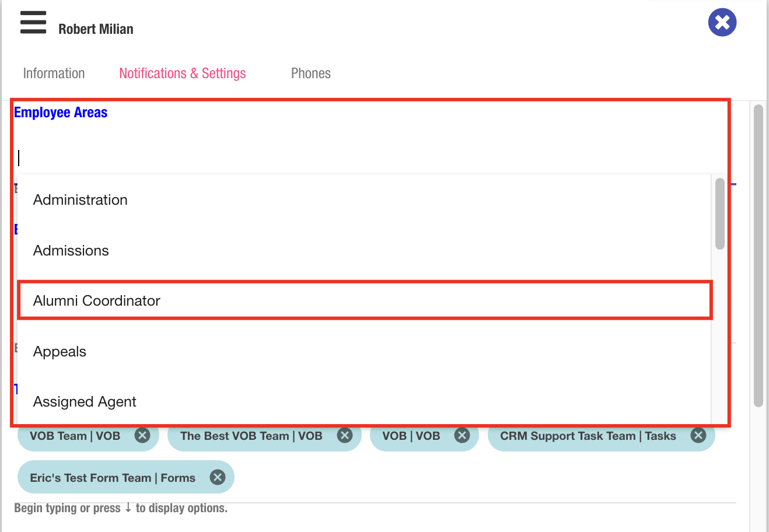This screenshot has height=532, width=769.
Task: Click the dropdown list scrollbar thumb
Action: point(720,213)
